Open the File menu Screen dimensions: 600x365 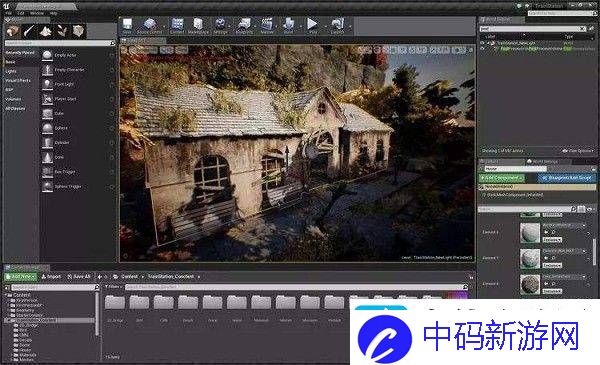(x=8, y=13)
